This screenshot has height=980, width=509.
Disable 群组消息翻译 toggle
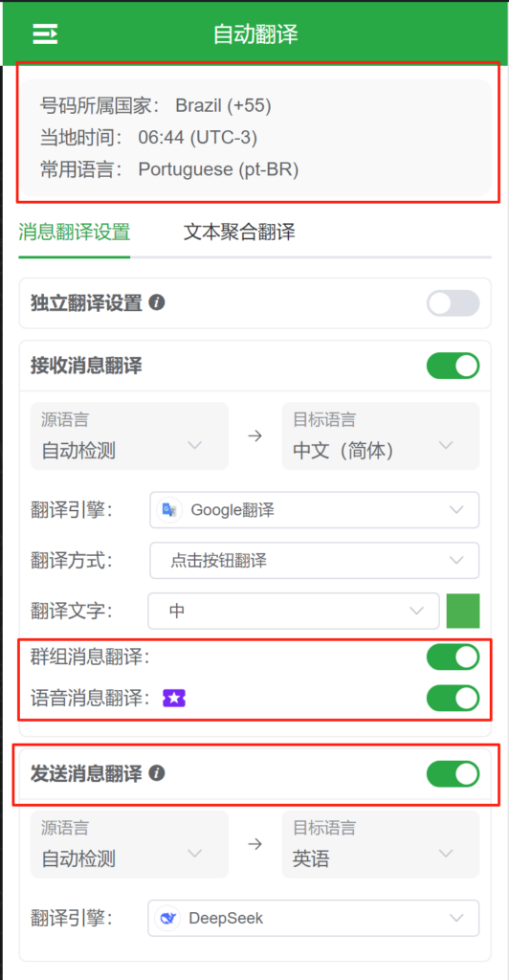(453, 657)
